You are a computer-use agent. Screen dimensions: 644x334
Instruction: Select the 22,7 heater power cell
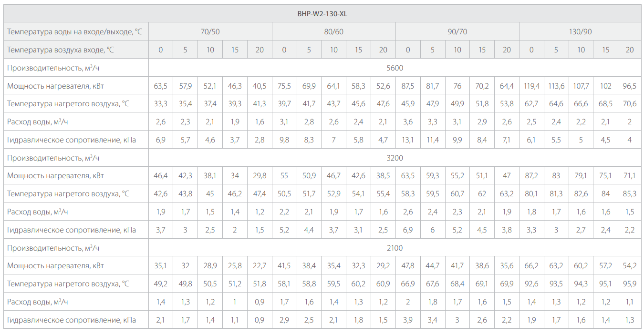(x=260, y=266)
